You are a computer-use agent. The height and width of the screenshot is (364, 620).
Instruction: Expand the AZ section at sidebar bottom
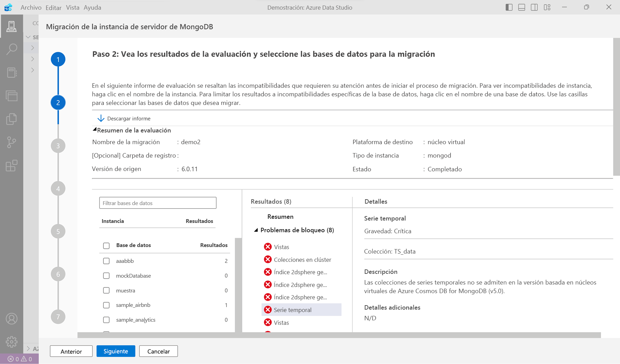[32, 348]
